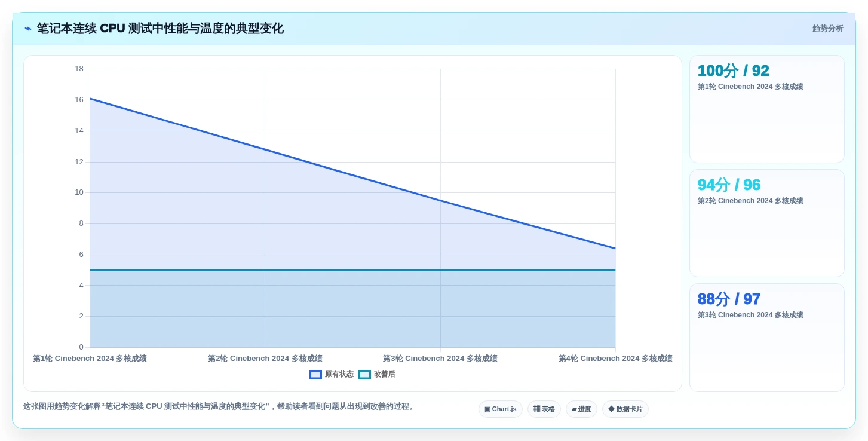Click 第3轮 caption under 88分 card value
This screenshot has width=868, height=441.
point(750,315)
